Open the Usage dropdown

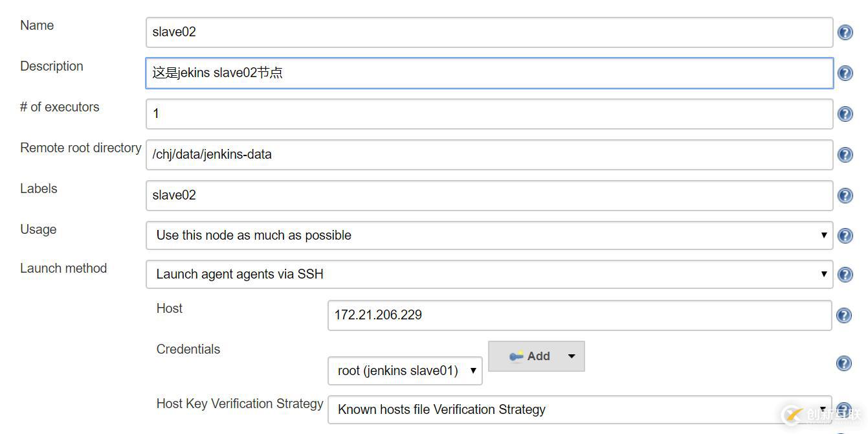(x=489, y=235)
